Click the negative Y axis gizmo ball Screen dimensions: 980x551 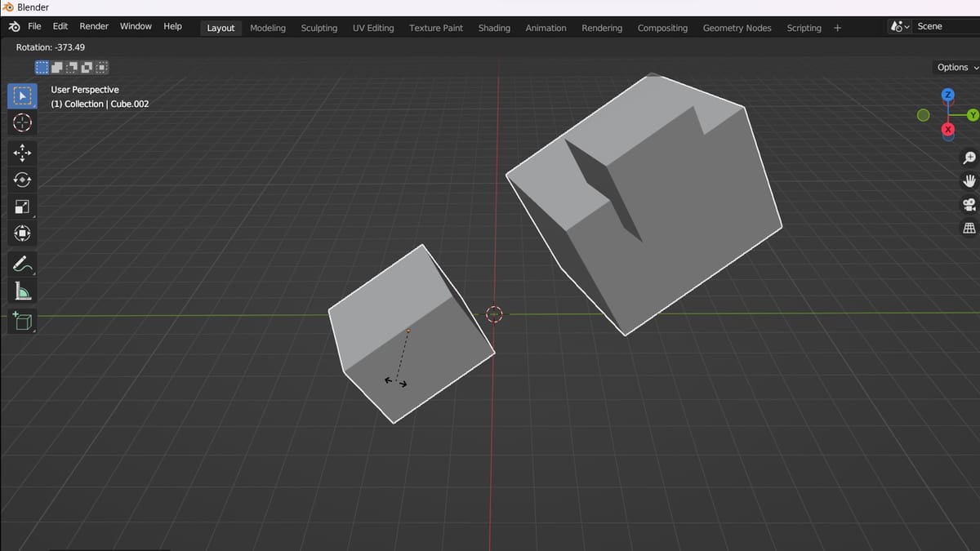point(924,115)
